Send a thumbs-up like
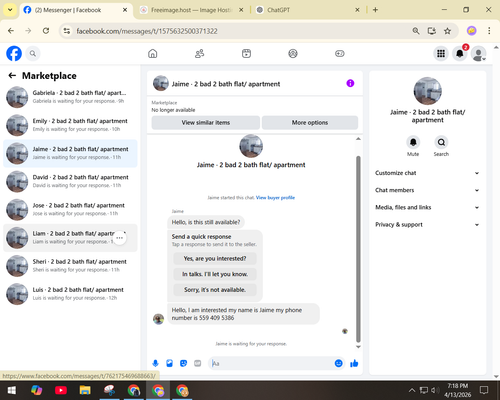This screenshot has width=500, height=400. tap(354, 363)
